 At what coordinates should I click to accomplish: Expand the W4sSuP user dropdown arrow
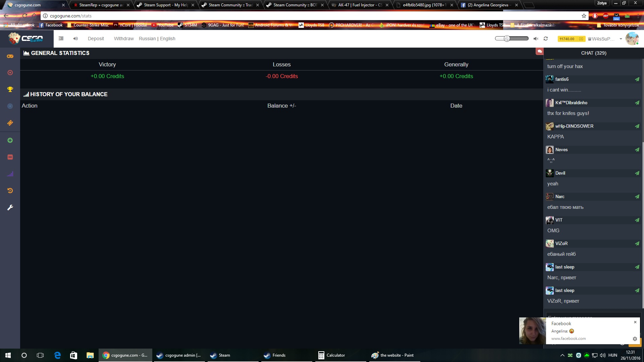coord(621,39)
